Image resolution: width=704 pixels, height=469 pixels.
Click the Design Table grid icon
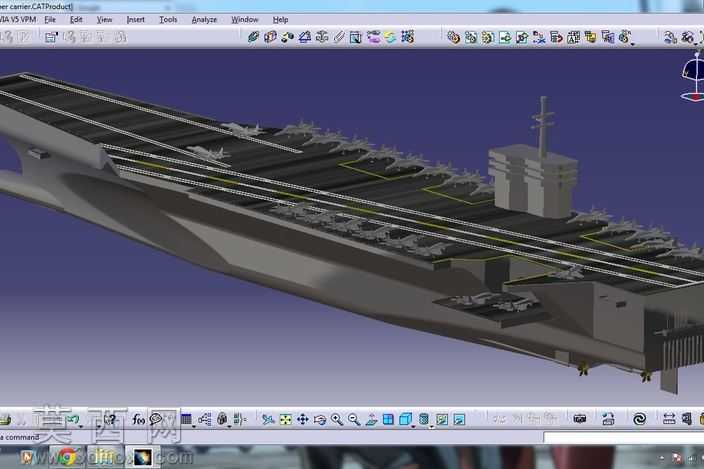coord(186,419)
